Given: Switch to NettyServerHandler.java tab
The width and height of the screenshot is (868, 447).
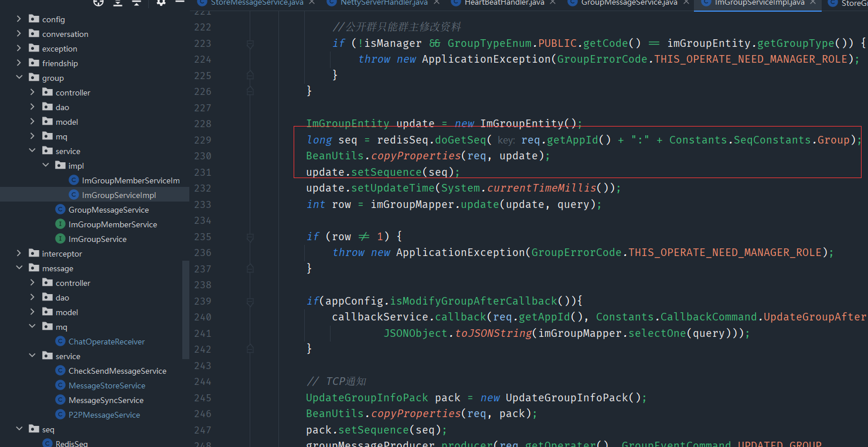Looking at the screenshot, I should [x=384, y=2].
